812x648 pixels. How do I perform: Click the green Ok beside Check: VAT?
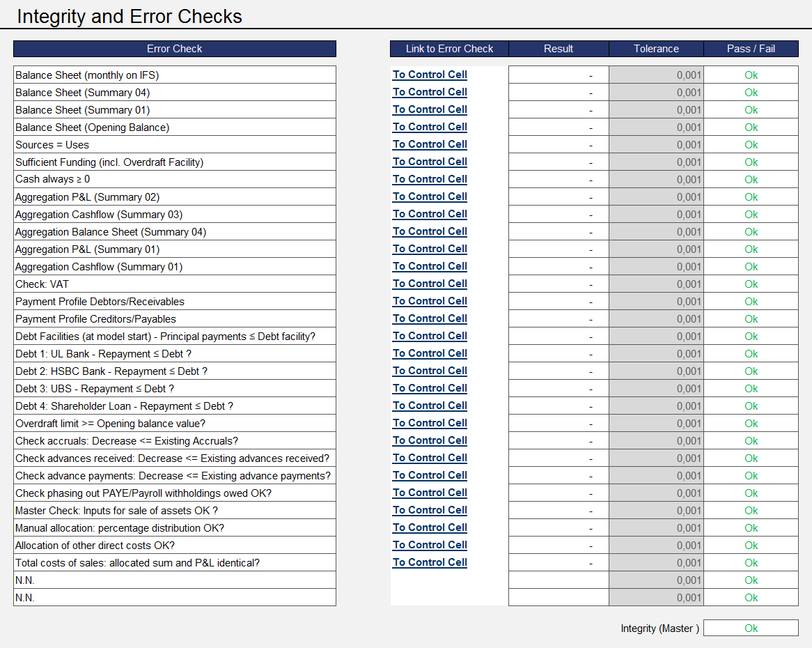click(x=751, y=284)
